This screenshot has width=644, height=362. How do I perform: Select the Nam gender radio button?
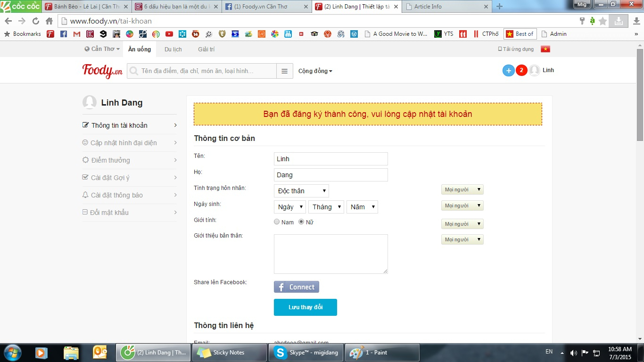coord(277,222)
